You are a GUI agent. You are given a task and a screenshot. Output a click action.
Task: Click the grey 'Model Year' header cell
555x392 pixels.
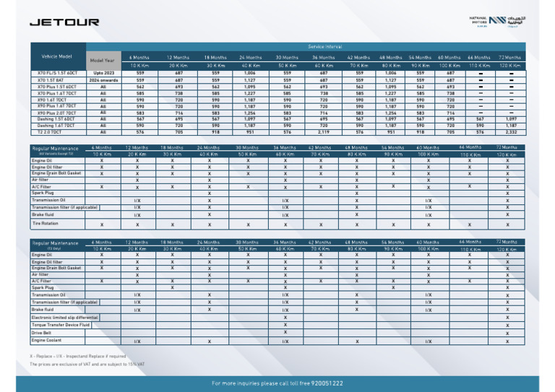click(103, 61)
